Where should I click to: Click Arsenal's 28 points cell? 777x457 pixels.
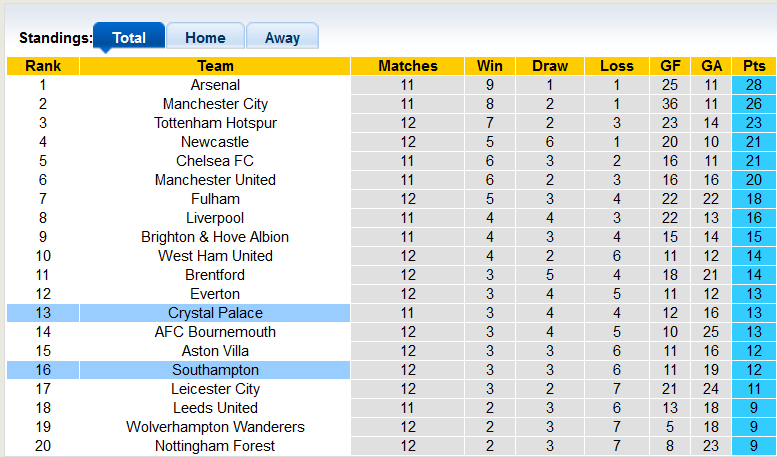754,85
